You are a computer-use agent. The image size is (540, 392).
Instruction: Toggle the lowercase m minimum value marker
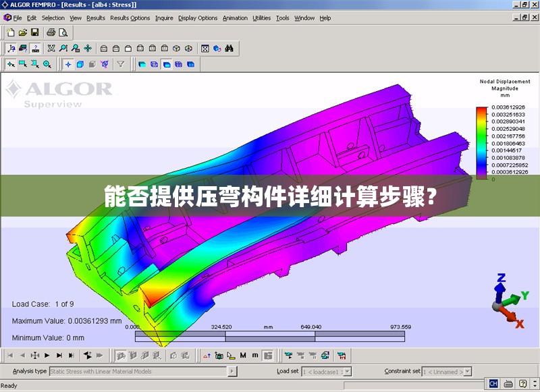point(254,355)
